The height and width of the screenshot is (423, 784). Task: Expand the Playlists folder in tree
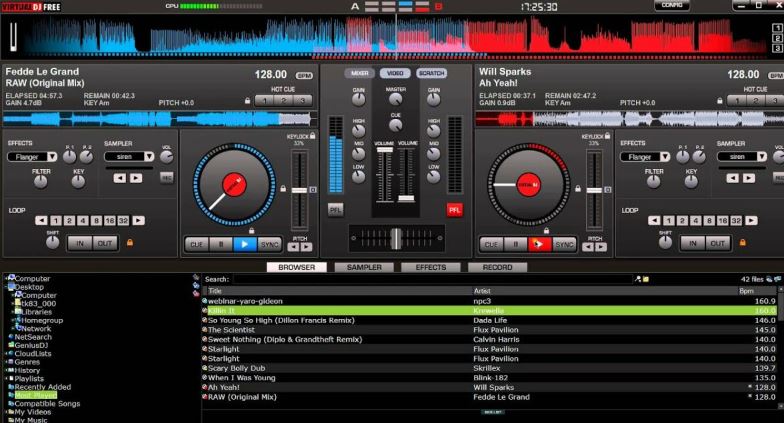(x=7, y=378)
